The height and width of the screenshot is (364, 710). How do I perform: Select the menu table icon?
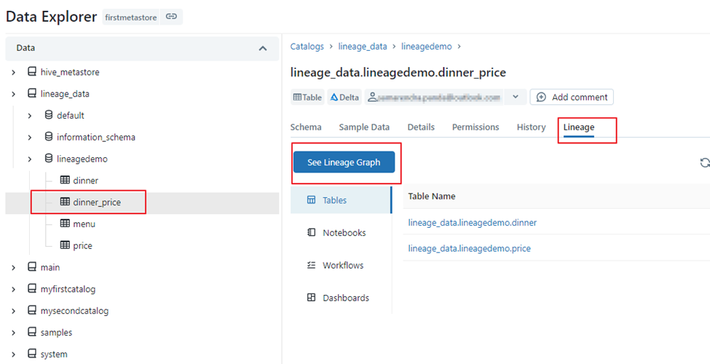65,223
